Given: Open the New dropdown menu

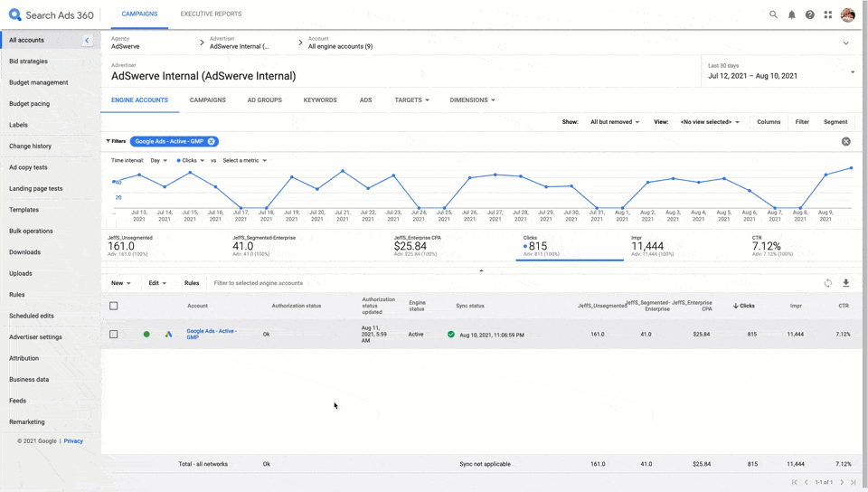Looking at the screenshot, I should tap(120, 283).
